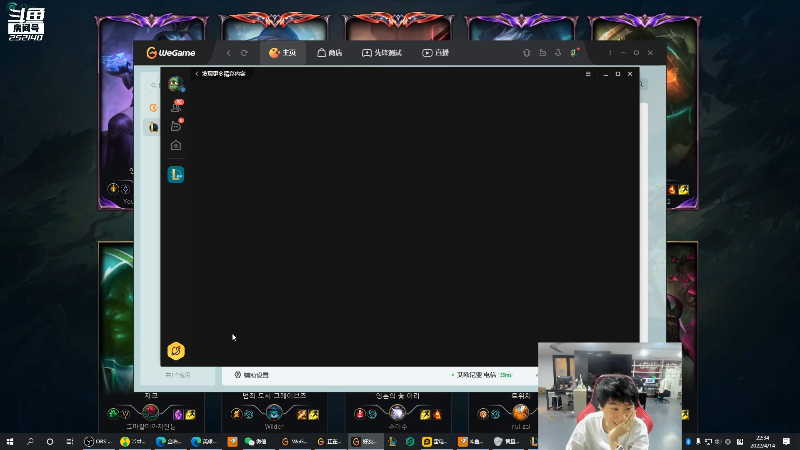The width and height of the screenshot is (800, 450).
Task: Open Windows notification center
Action: pyautogui.click(x=787, y=441)
